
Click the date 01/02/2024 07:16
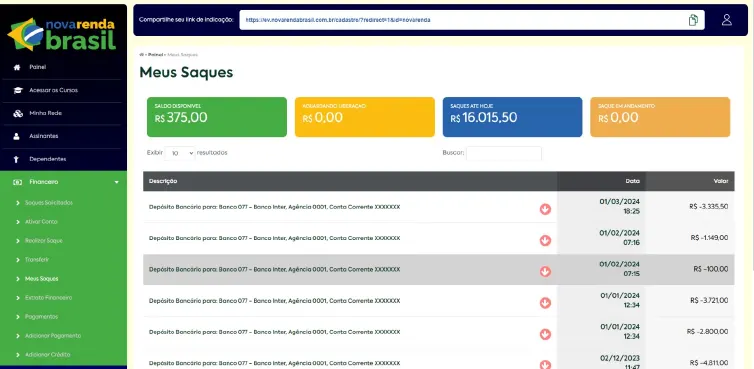(x=619, y=238)
